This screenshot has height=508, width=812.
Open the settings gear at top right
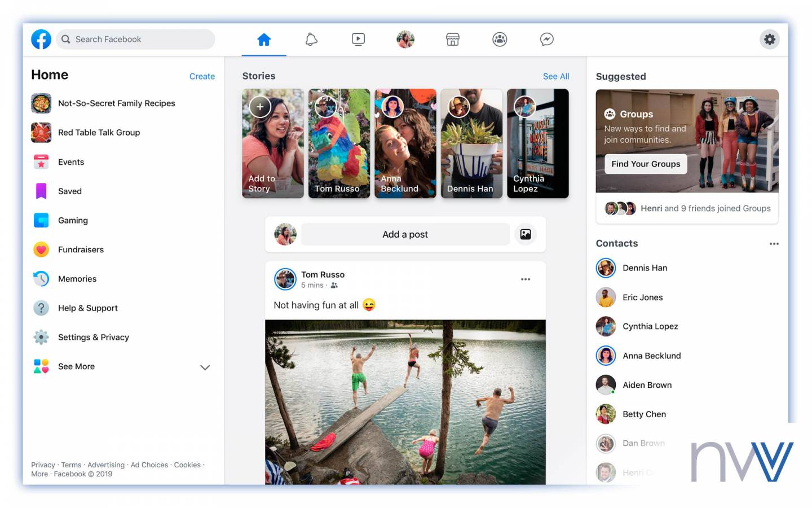coord(770,39)
